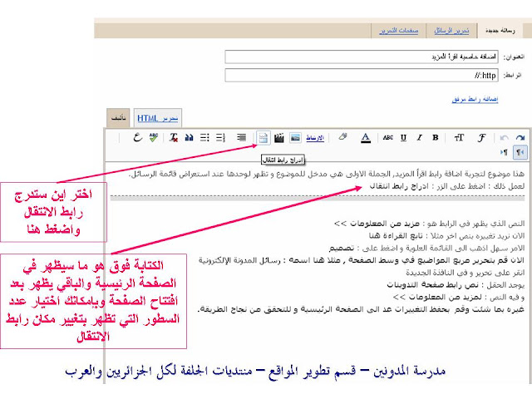Click the العنوان title input field
532x399 pixels.
[362, 57]
